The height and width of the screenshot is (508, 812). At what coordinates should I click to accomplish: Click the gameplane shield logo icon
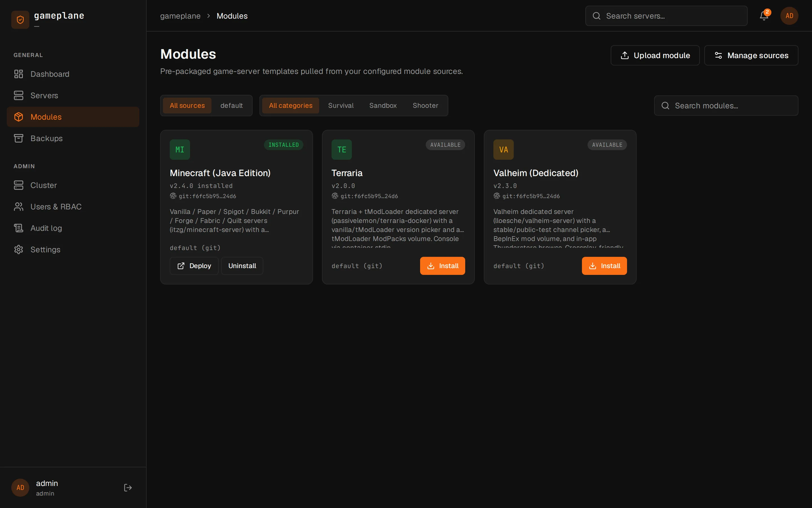[20, 20]
